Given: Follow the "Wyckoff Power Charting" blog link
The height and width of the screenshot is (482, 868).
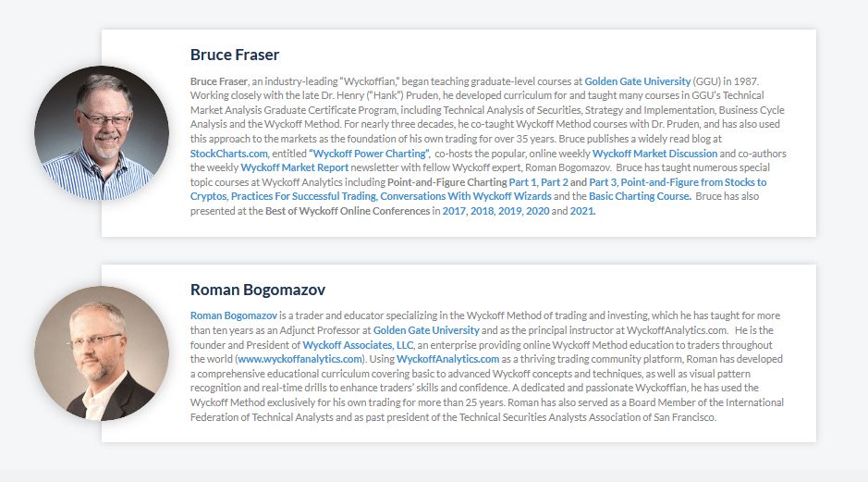Looking at the screenshot, I should point(369,154).
